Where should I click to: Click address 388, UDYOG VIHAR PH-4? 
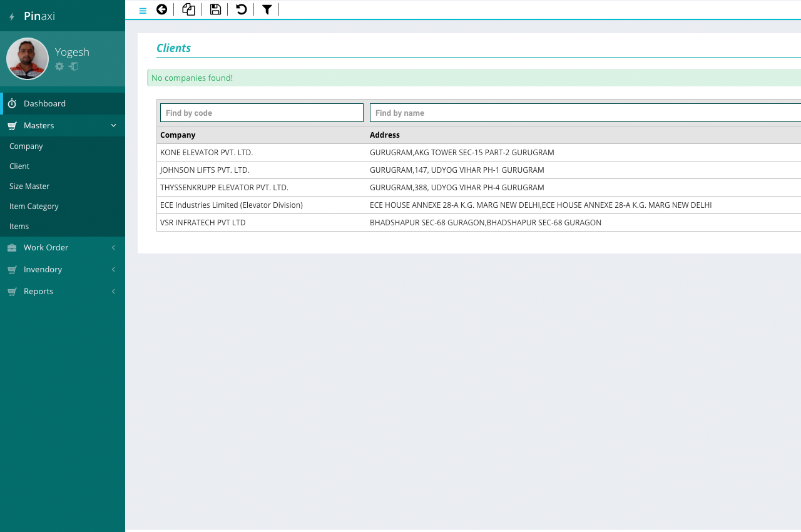click(457, 188)
